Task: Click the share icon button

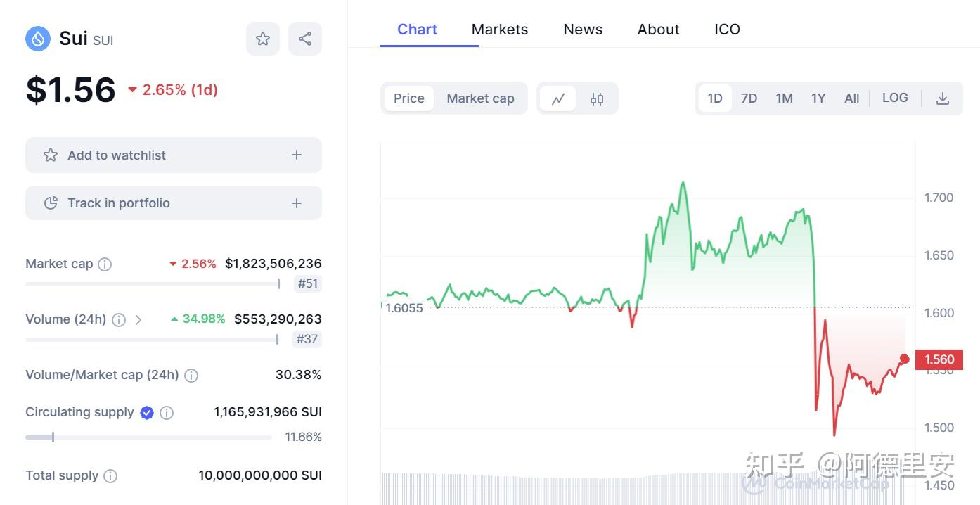Action: tap(305, 39)
